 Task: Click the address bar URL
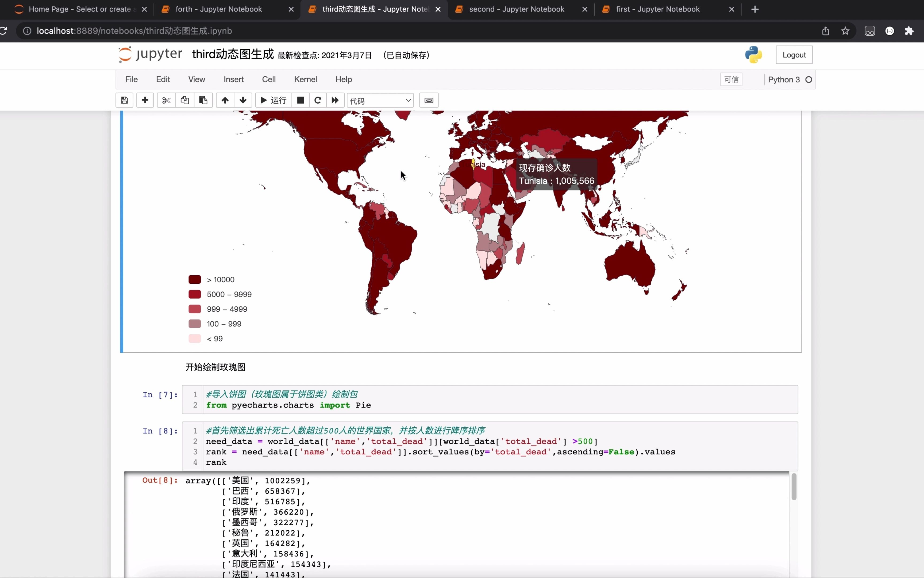coord(134,31)
